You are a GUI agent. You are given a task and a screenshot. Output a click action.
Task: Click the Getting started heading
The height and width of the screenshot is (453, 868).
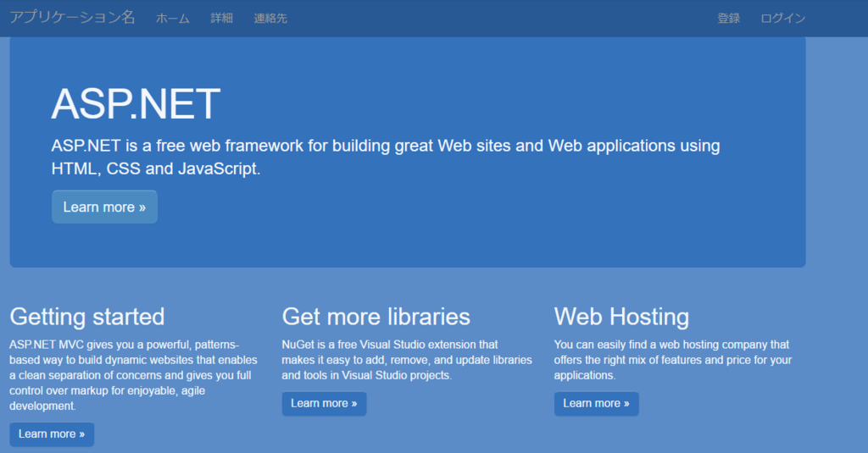tap(87, 317)
